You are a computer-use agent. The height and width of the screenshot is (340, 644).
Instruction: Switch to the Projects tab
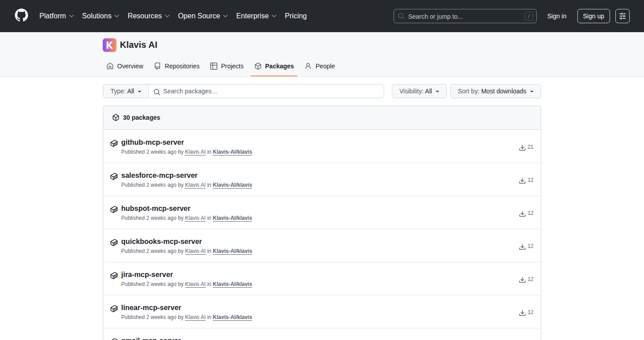pos(227,66)
